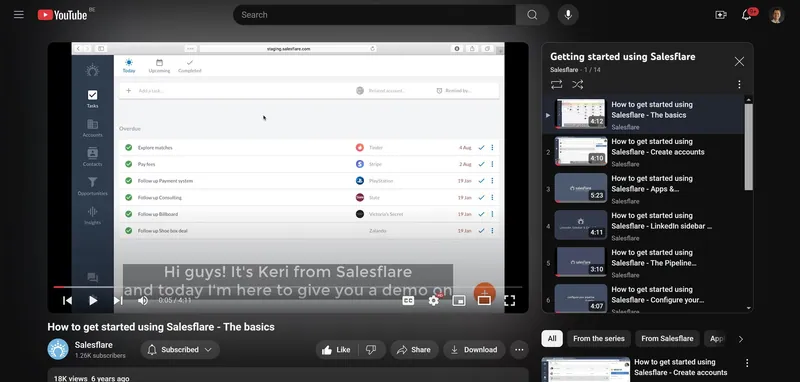Toggle closed captions on the player
This screenshot has width=800, height=382.
[x=408, y=300]
